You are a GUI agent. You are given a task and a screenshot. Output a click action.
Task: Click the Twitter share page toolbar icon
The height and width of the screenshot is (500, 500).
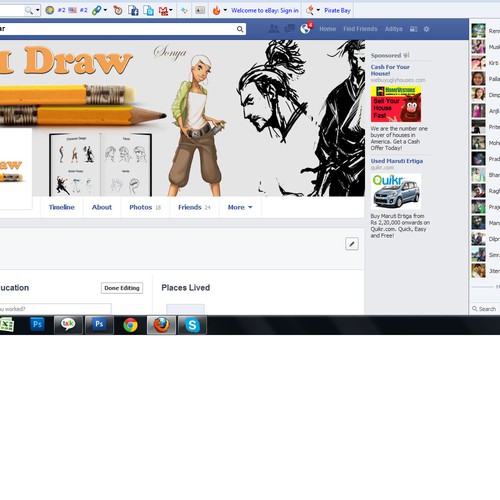tap(148, 10)
